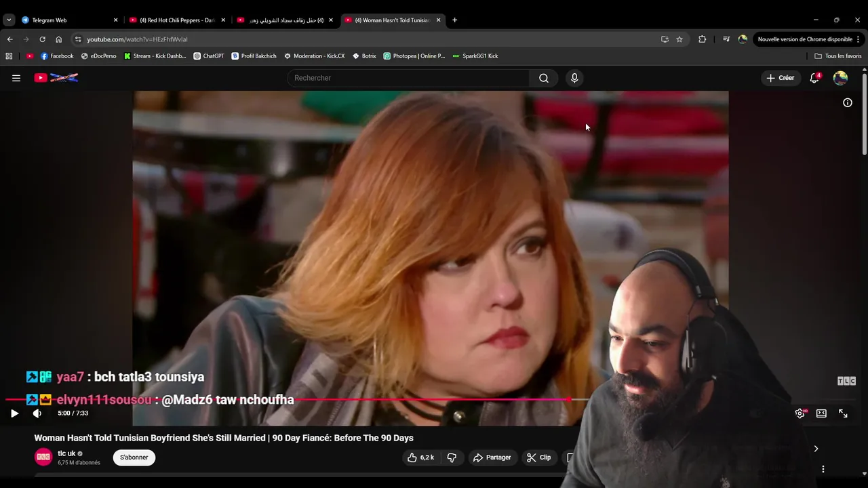The height and width of the screenshot is (488, 868).
Task: Click the video title text
Action: 224,438
